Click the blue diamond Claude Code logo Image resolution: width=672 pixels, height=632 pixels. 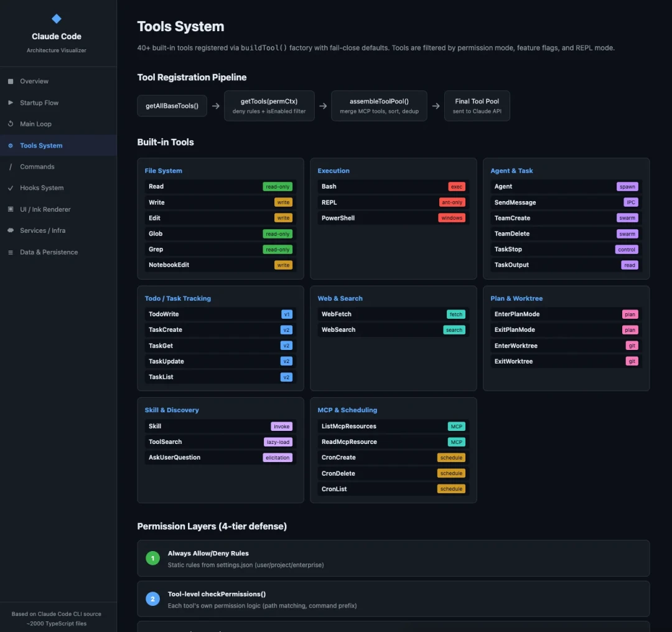click(57, 19)
